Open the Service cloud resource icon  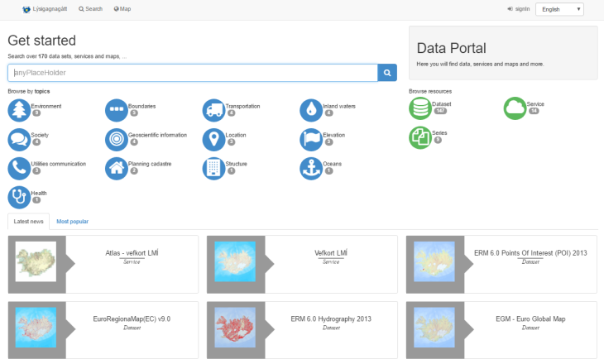(515, 108)
